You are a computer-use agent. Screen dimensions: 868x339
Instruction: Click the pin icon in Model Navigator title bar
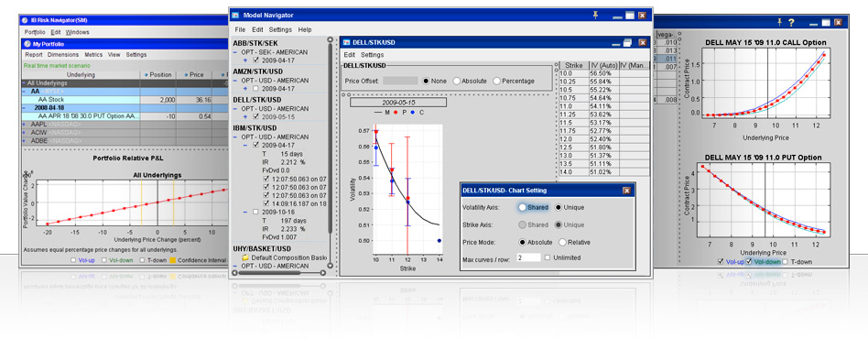click(x=596, y=15)
